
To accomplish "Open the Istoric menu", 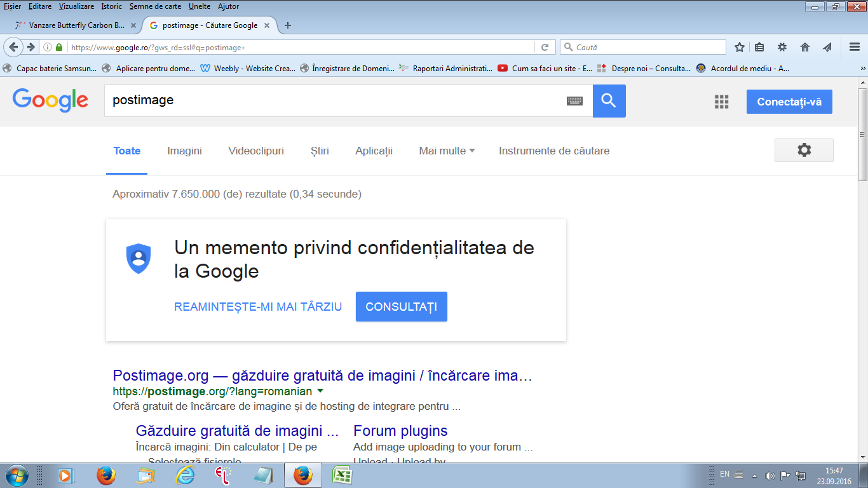I will click(111, 6).
